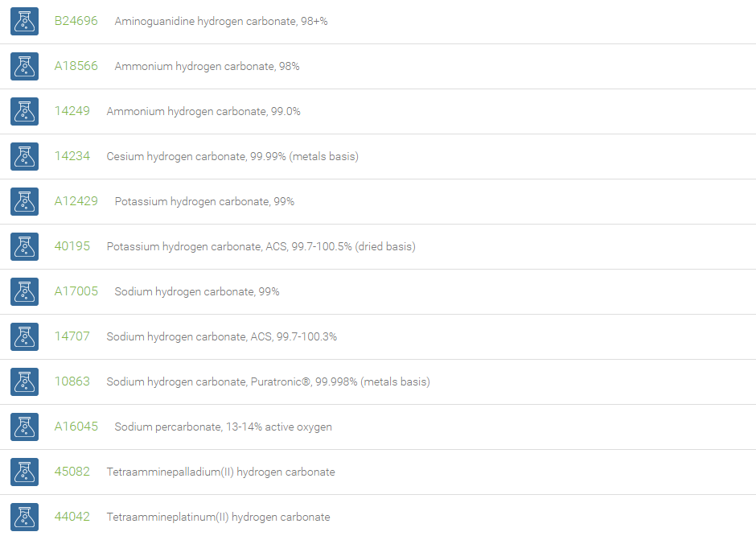
Task: Click flask icon next to A12429
Action: click(x=25, y=201)
